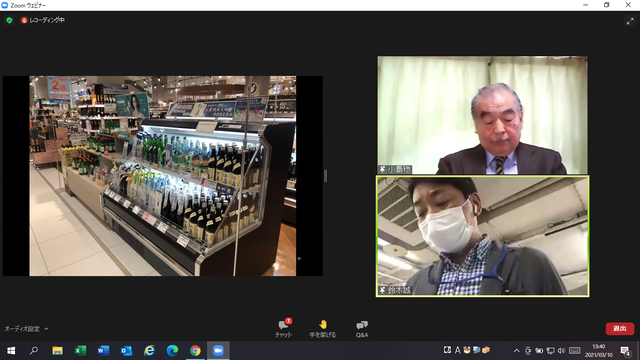
Task: Open the network status tray icon
Action: tap(550, 351)
